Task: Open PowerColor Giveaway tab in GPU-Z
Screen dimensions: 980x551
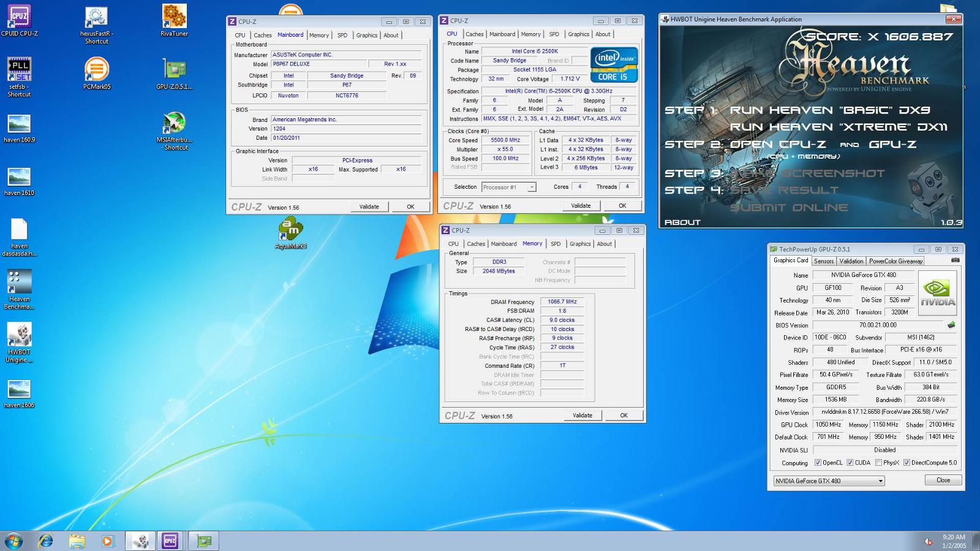Action: point(895,261)
